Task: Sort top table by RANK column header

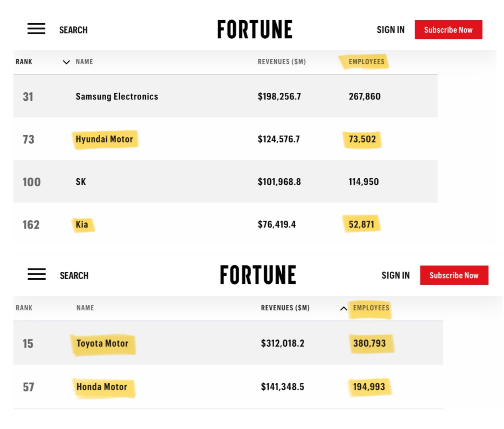Action: coord(24,62)
